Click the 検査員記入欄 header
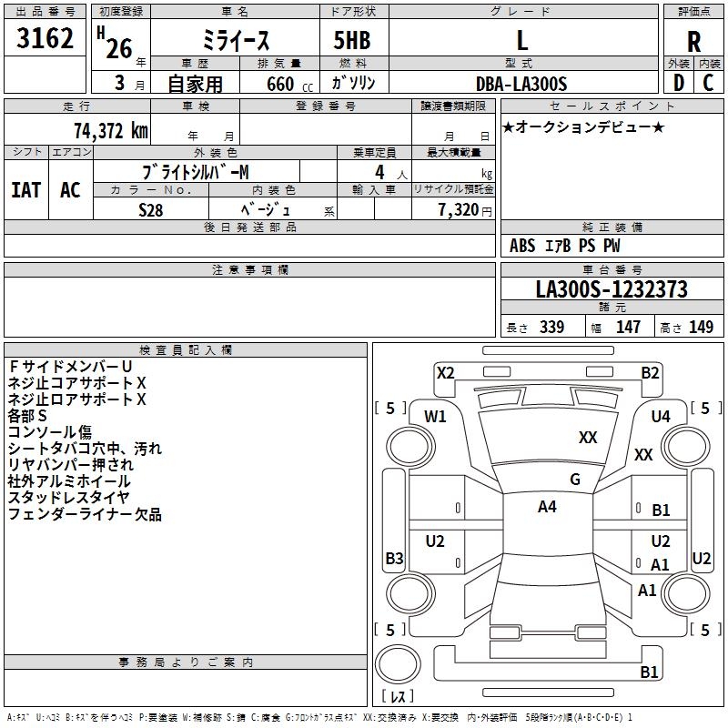This screenshot has width=728, height=728. pos(186,350)
